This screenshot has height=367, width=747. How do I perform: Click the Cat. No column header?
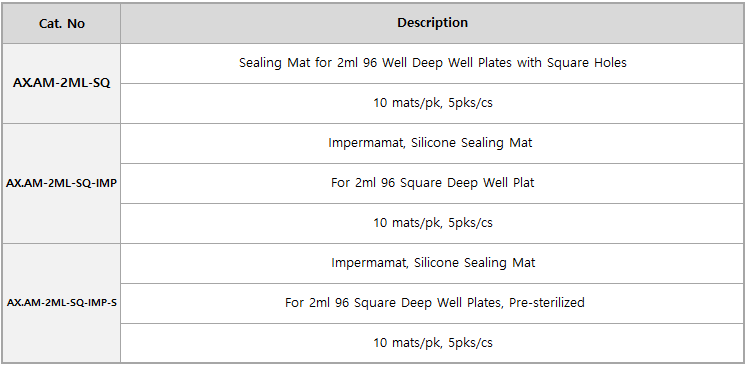point(61,23)
